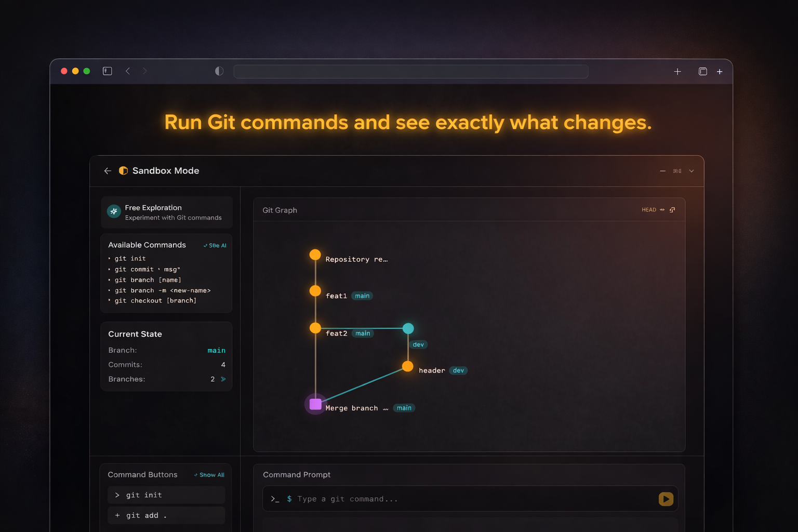Click the Command Prompt panel title
The width and height of the screenshot is (798, 532).
297,475
